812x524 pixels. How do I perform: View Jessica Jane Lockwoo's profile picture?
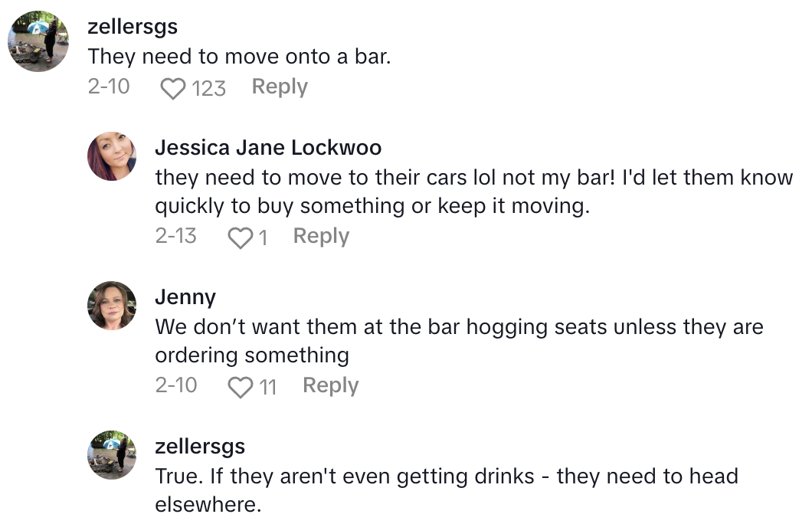tap(112, 156)
